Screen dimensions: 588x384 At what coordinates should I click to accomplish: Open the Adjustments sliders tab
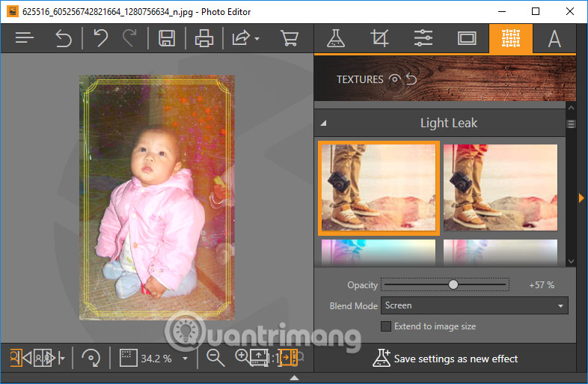coord(423,38)
